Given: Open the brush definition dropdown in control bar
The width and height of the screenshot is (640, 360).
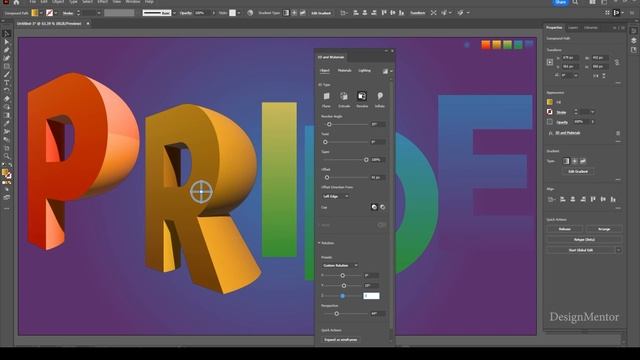Looking at the screenshot, I should 174,13.
